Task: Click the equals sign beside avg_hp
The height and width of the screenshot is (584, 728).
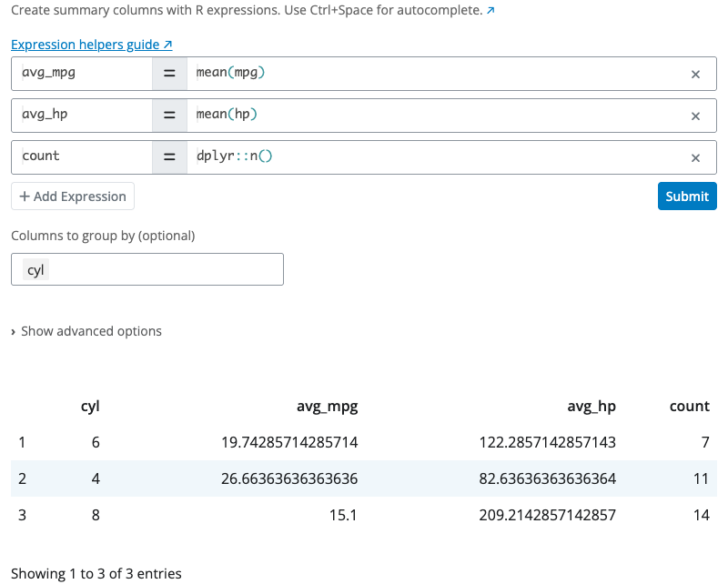Action: (169, 116)
